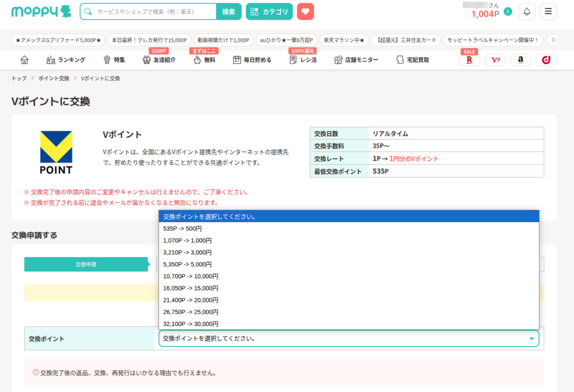
Task: Open Yahoo shortcut icon
Action: point(495,60)
